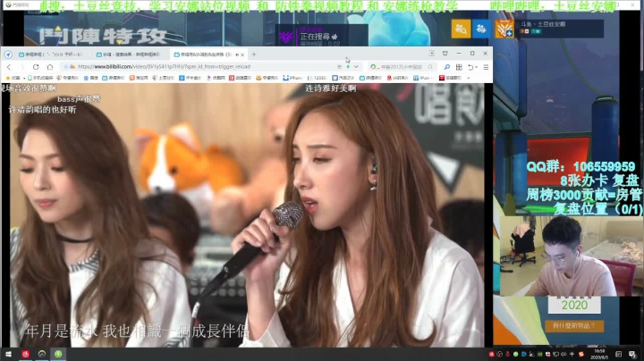Switch to the first browser tab
Image resolution: width=644 pixels, height=361 pixels.
(x=51, y=55)
